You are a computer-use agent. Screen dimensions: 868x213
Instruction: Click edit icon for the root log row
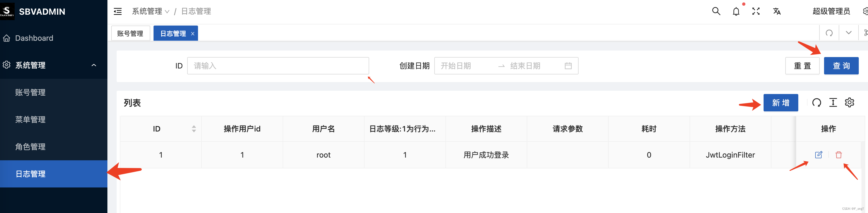tap(818, 155)
